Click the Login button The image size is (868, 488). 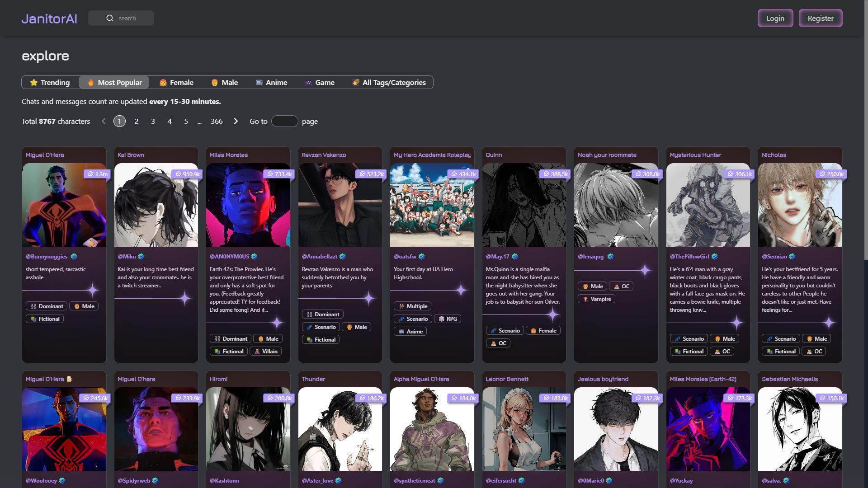[x=775, y=18]
